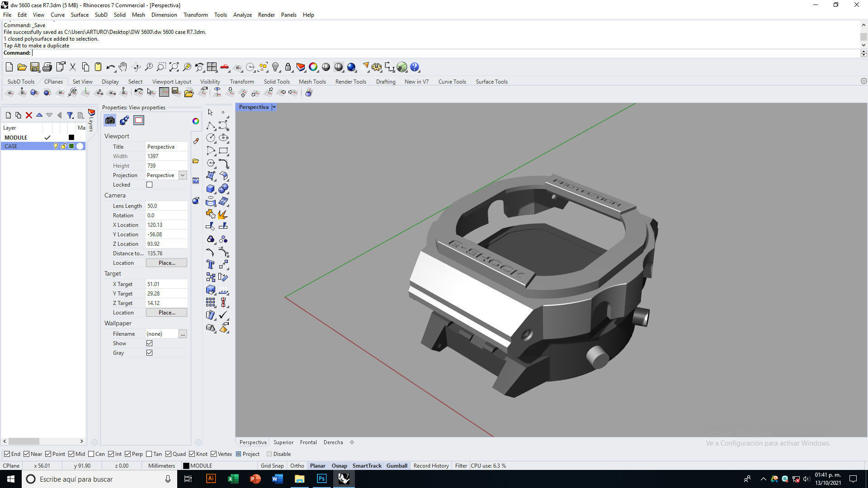Toggle the Vertex osnap checkbox
Screen dimensions: 868x488
point(213,454)
